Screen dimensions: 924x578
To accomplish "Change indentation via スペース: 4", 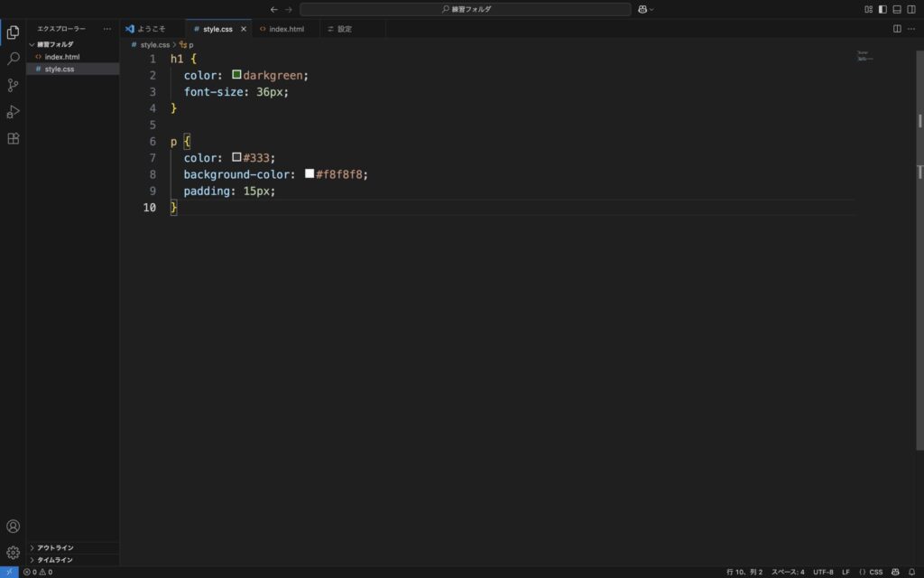I will (788, 572).
